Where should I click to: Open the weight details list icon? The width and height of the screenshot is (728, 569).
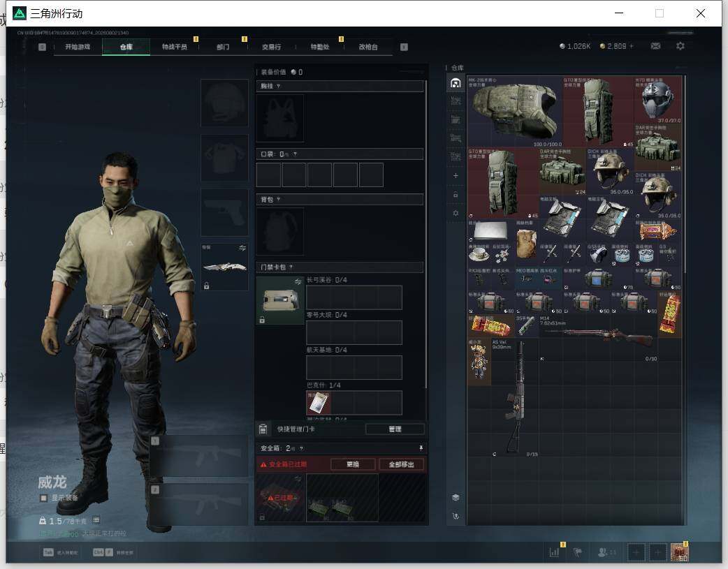pyautogui.click(x=96, y=520)
